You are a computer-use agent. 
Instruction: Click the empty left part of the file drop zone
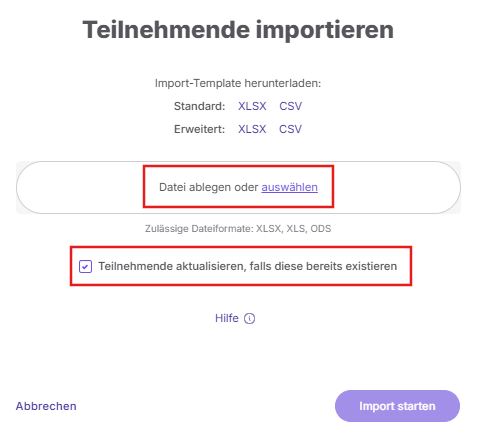(80, 187)
